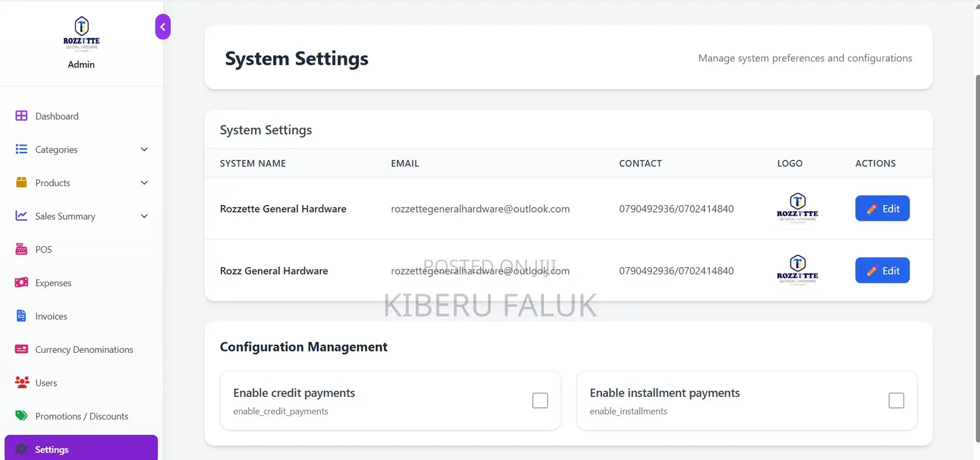The image size is (980, 460).
Task: Click the Dashboard grid icon
Action: click(x=21, y=116)
